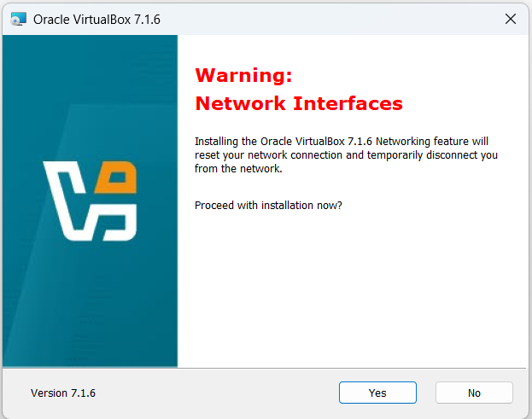Click the separator line above the buttons

266,368
